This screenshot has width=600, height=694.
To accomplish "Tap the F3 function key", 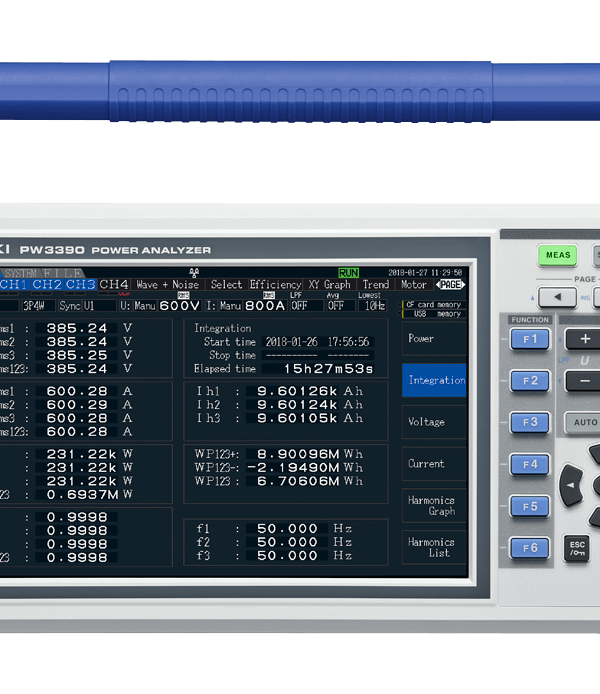I will pos(530,423).
